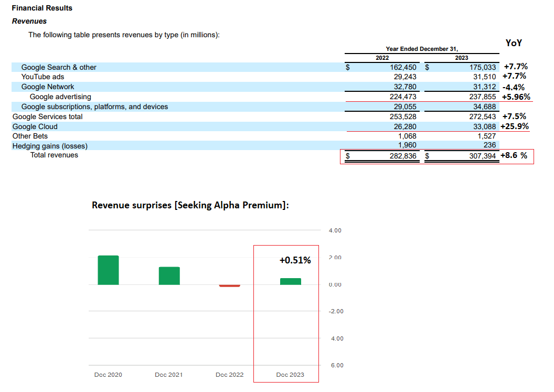Select the Other Bets row label
This screenshot has height=392, width=554.
pos(30,136)
